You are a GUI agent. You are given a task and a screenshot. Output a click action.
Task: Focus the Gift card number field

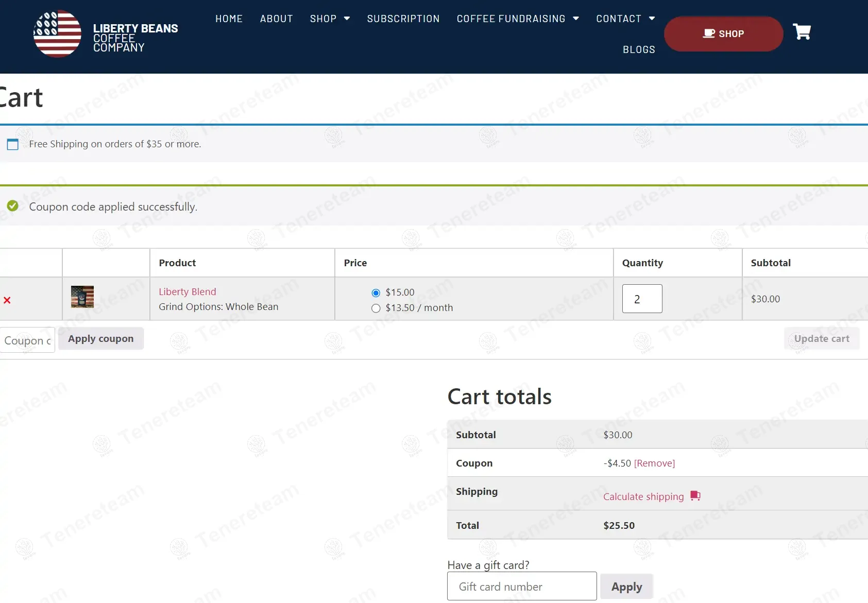click(x=522, y=586)
